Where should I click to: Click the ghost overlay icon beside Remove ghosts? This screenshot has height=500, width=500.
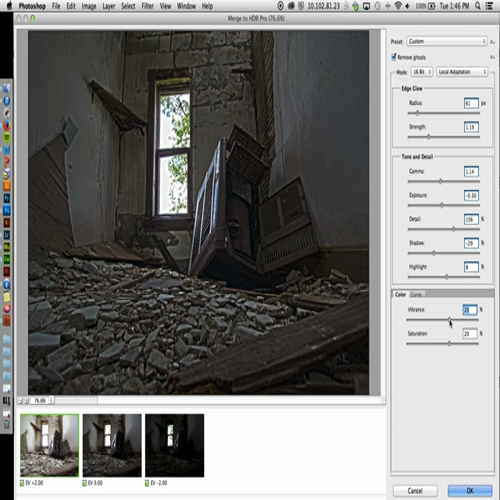point(492,57)
